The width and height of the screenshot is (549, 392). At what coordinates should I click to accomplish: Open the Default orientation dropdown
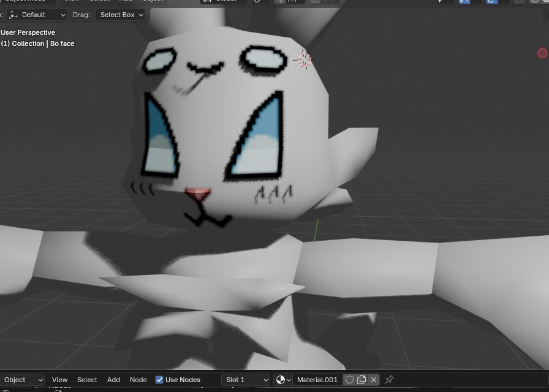click(37, 15)
